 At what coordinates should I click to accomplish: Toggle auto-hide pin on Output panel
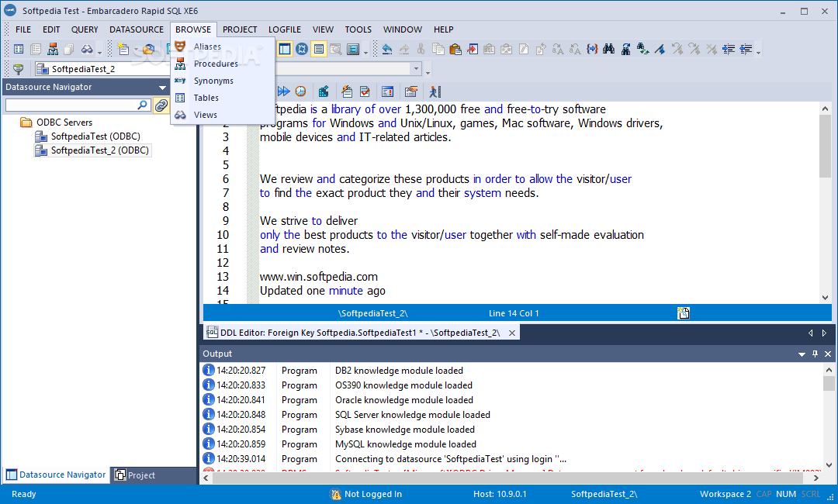815,354
